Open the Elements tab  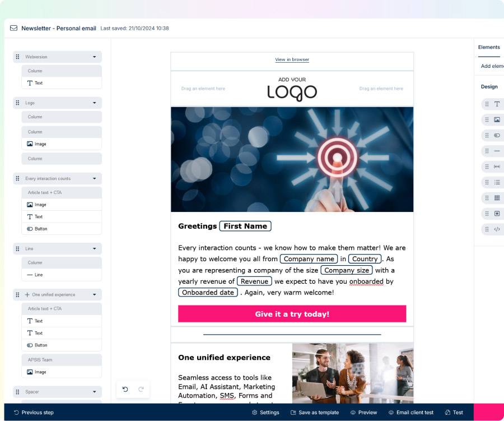(488, 48)
